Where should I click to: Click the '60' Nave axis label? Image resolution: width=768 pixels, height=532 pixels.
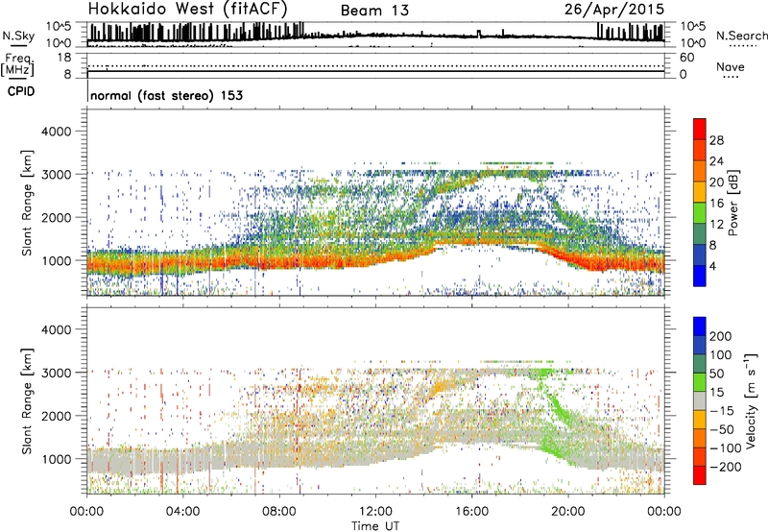pyautogui.click(x=686, y=58)
